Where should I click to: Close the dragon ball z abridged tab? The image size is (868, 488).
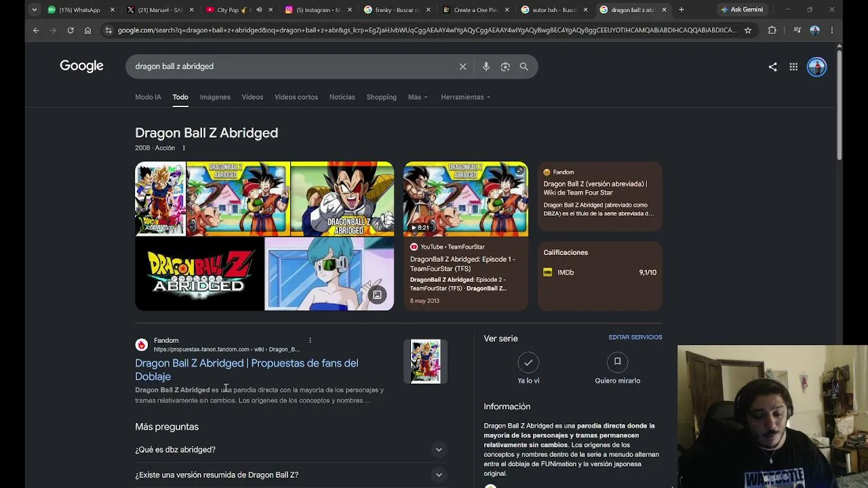tap(664, 9)
